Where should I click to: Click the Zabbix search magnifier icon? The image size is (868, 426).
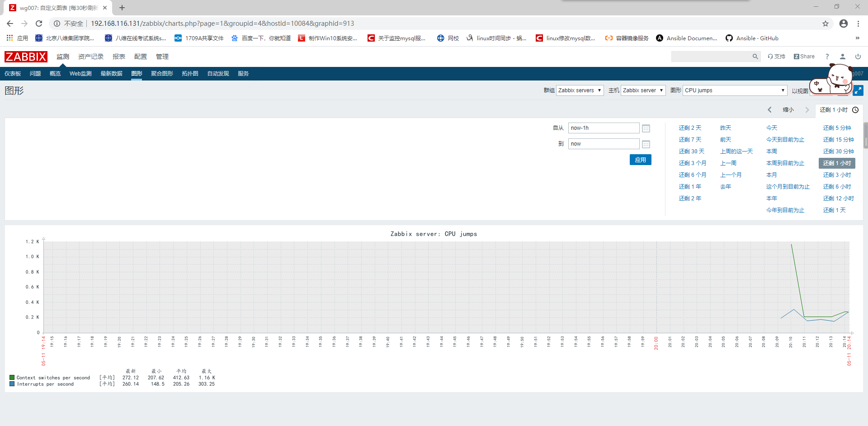(755, 57)
